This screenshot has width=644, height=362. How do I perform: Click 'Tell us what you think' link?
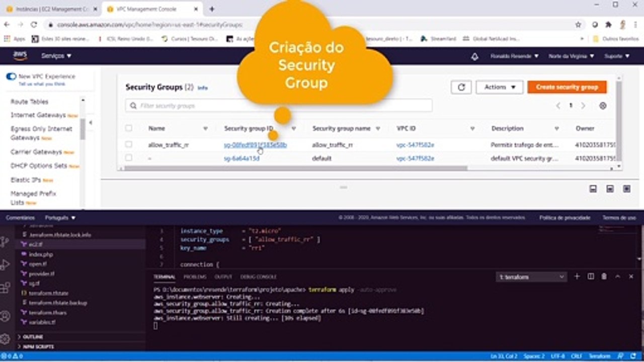click(x=42, y=84)
